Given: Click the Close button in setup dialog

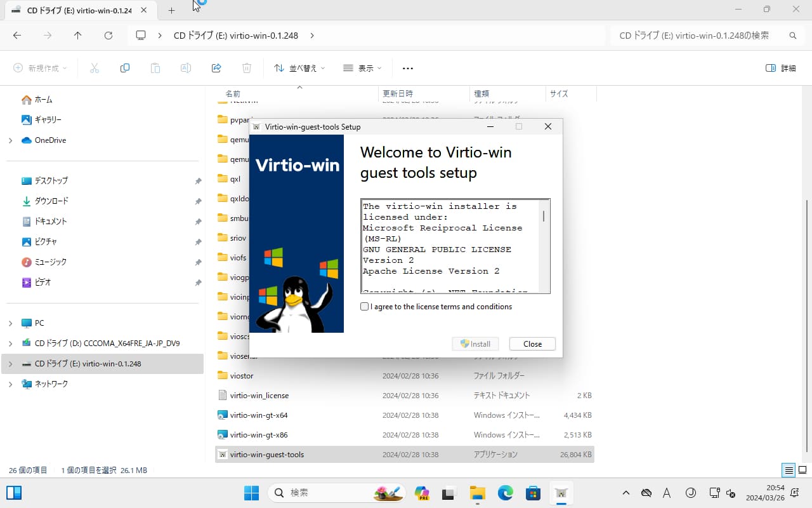Looking at the screenshot, I should coord(532,344).
